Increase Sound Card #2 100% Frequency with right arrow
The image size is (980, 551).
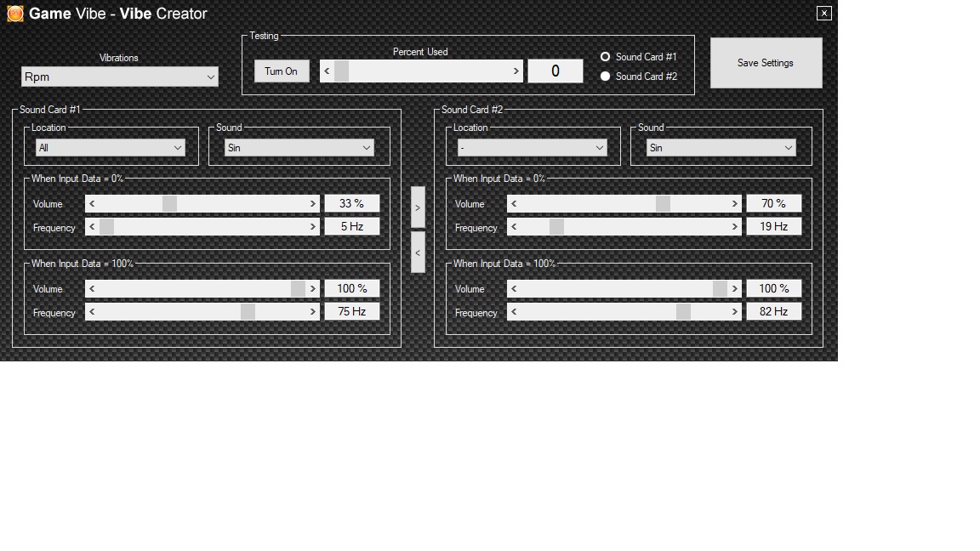click(734, 312)
